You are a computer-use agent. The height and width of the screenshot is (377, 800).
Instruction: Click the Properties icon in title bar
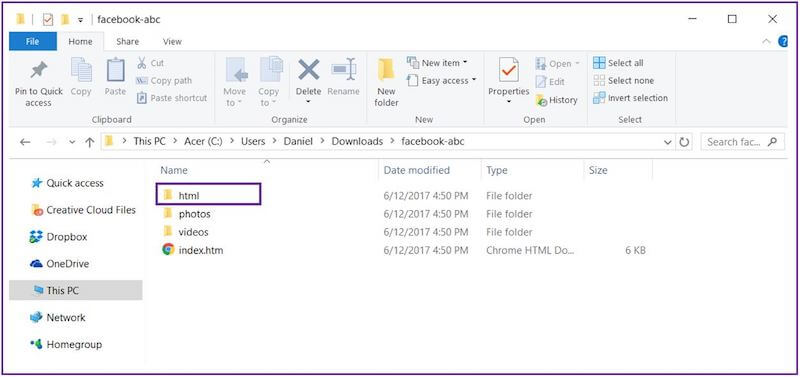tap(47, 19)
